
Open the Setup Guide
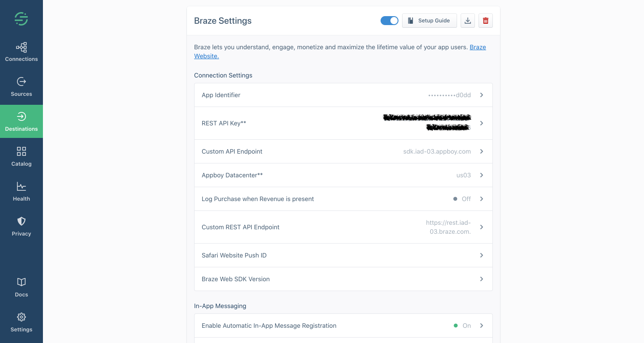(429, 21)
